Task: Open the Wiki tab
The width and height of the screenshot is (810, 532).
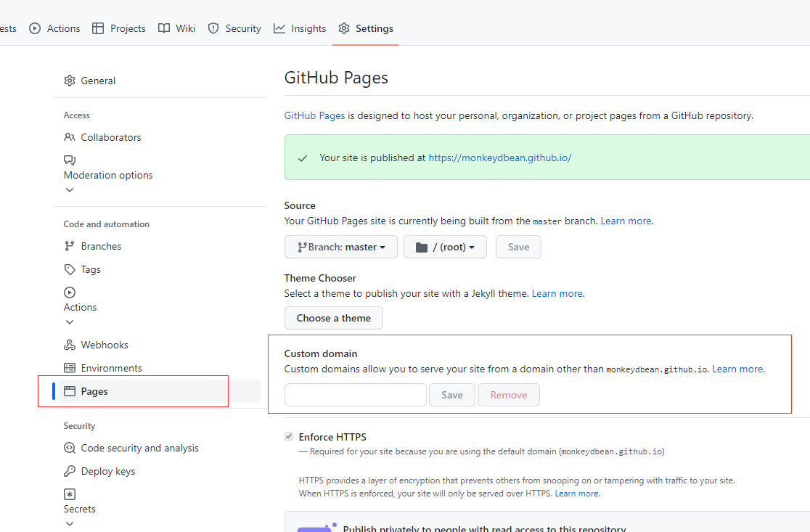Action: (176, 28)
